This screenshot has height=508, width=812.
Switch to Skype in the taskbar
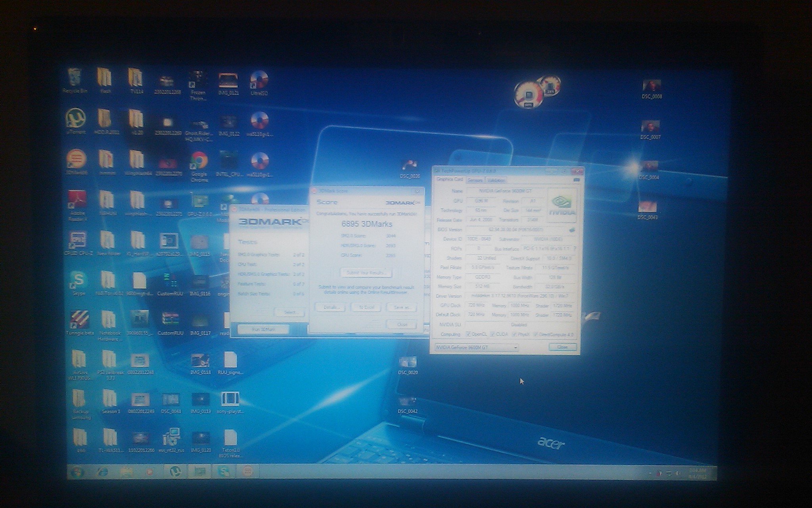click(224, 471)
